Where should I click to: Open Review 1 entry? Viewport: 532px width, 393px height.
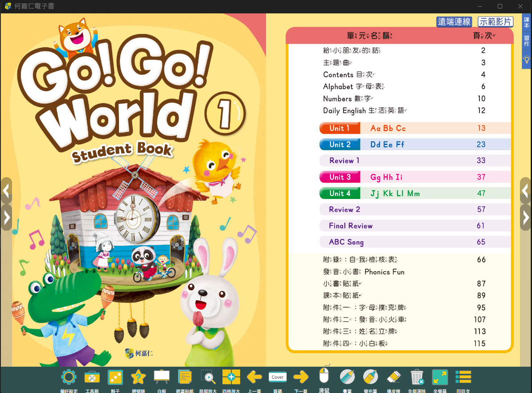tap(415, 160)
